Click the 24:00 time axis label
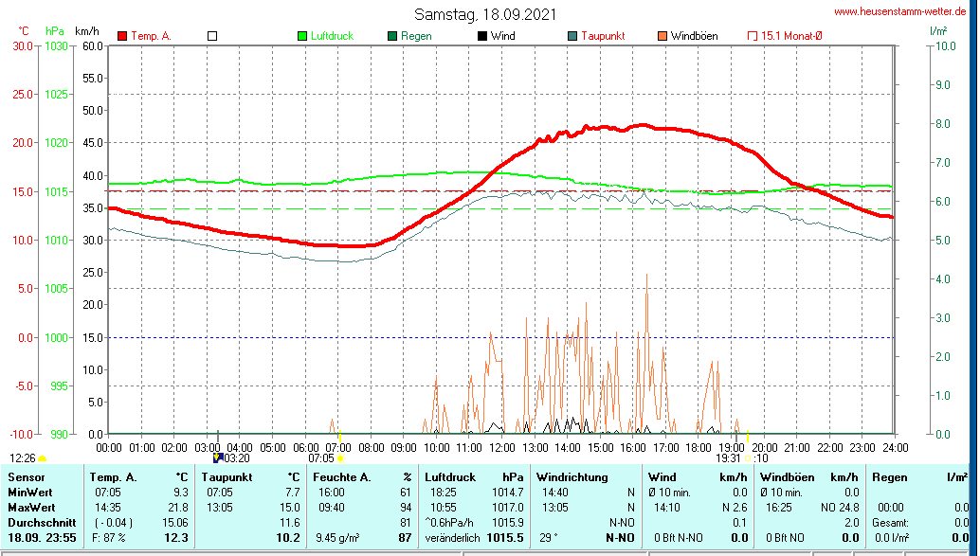This screenshot has width=980, height=556. (895, 448)
